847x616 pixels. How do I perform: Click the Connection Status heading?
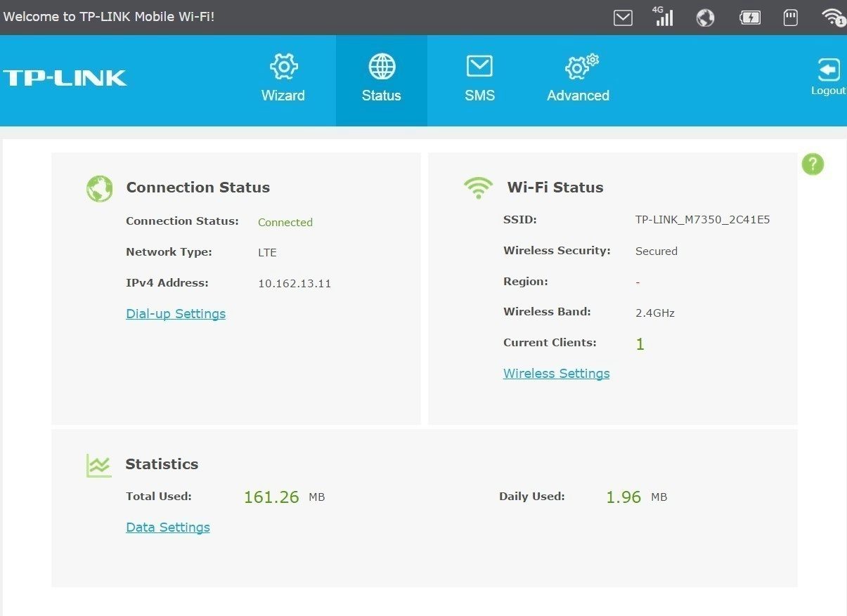pos(198,188)
